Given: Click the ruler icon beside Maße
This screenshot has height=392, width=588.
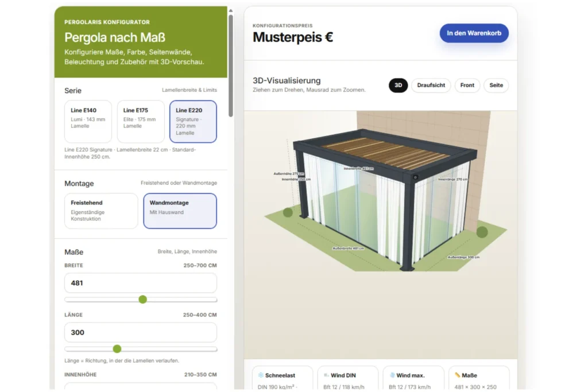Looking at the screenshot, I should (x=458, y=375).
